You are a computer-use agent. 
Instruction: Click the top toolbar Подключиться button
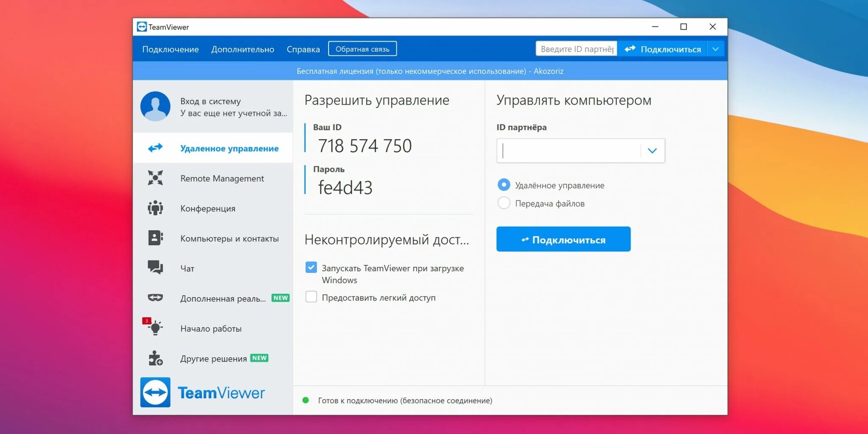662,49
